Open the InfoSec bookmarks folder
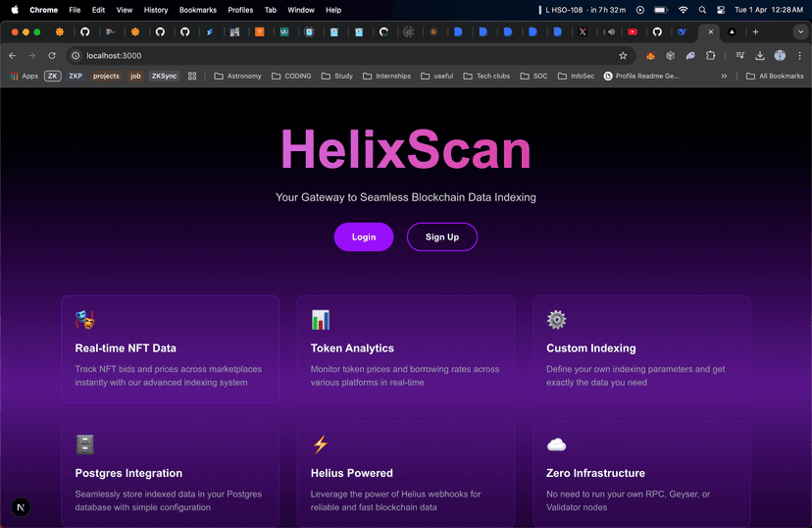 tap(576, 77)
